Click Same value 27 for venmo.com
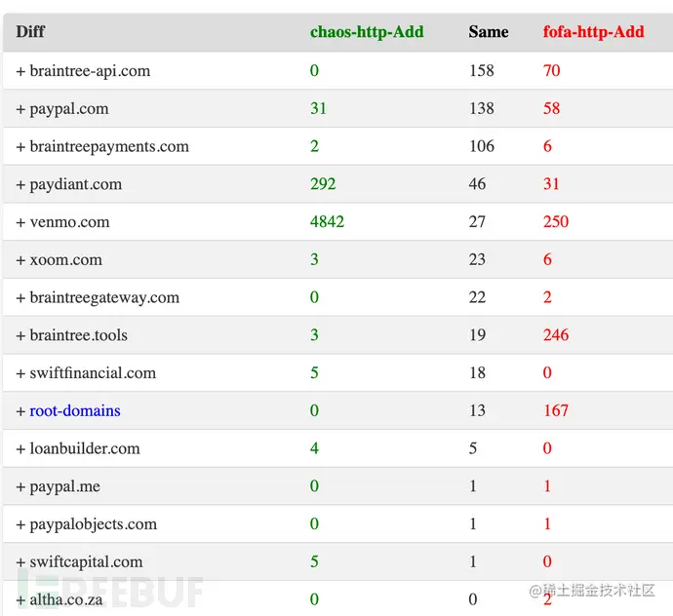The width and height of the screenshot is (673, 616). (477, 222)
